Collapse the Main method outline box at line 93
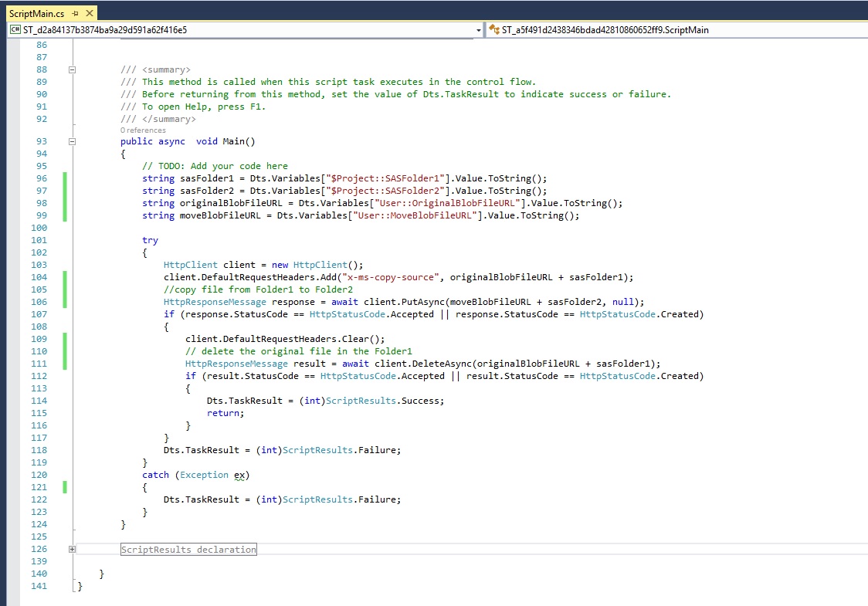868x606 pixels. (x=73, y=141)
